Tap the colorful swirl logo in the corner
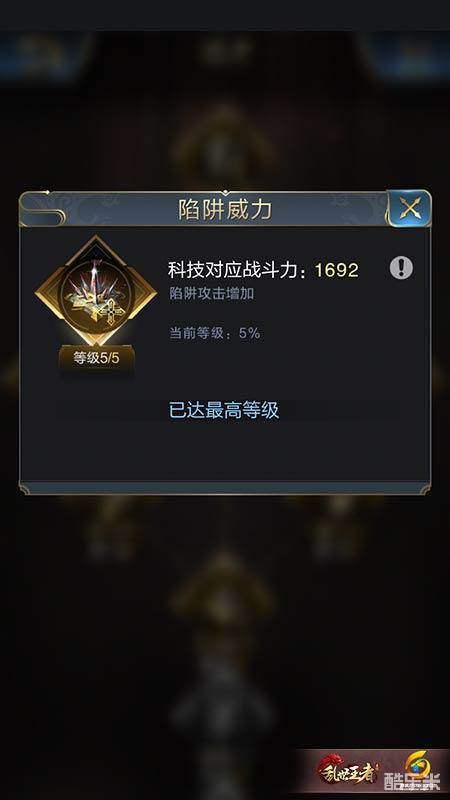Screen dimensions: 450x800 pos(418,764)
